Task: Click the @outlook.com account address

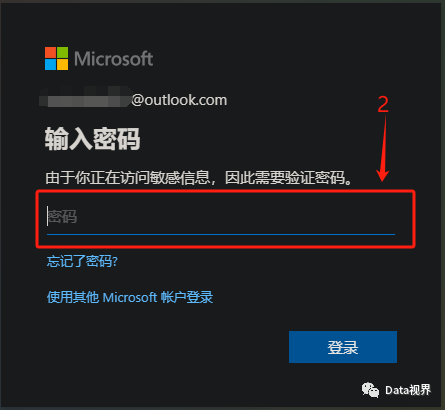Action: [179, 100]
